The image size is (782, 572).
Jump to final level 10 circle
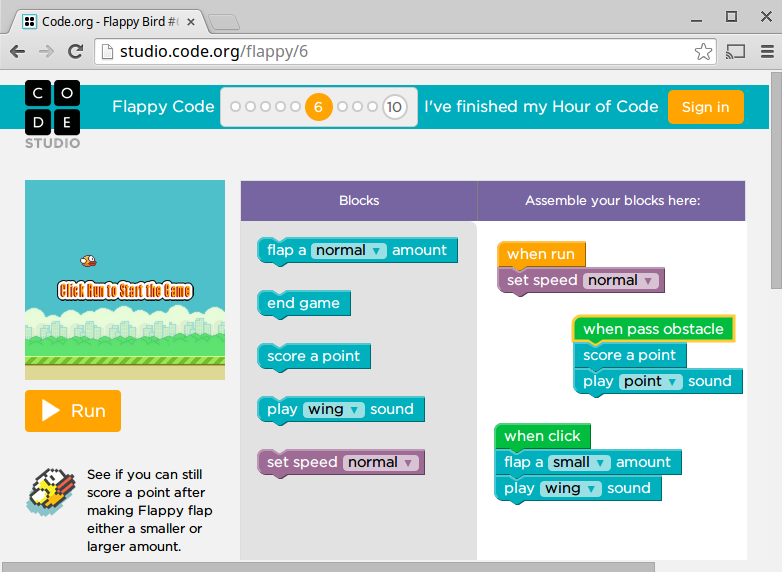394,107
